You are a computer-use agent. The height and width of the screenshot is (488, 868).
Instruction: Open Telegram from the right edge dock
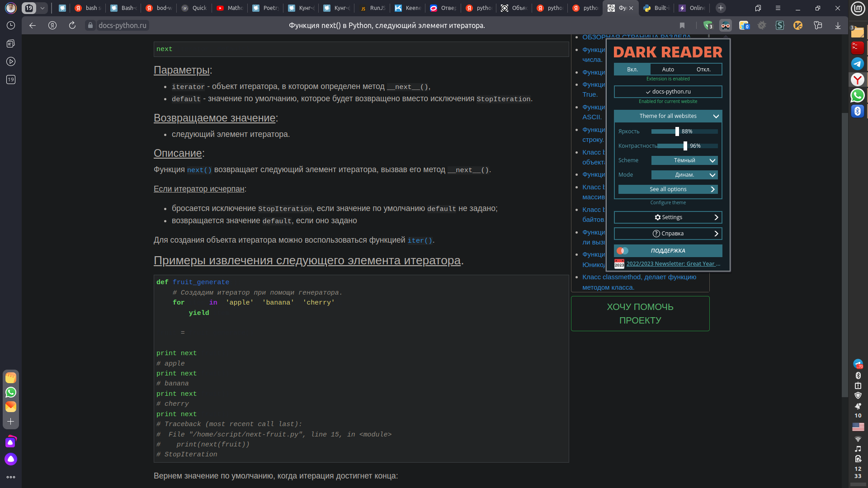pyautogui.click(x=858, y=64)
